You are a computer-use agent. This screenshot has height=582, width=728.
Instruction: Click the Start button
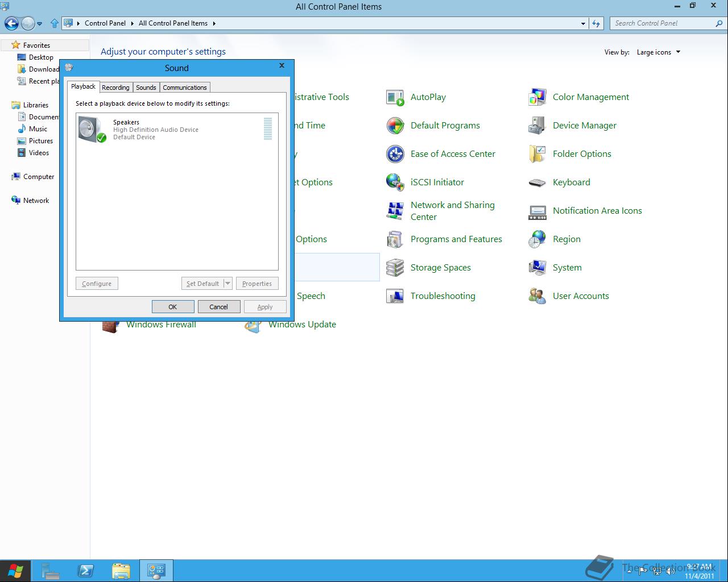[15, 571]
